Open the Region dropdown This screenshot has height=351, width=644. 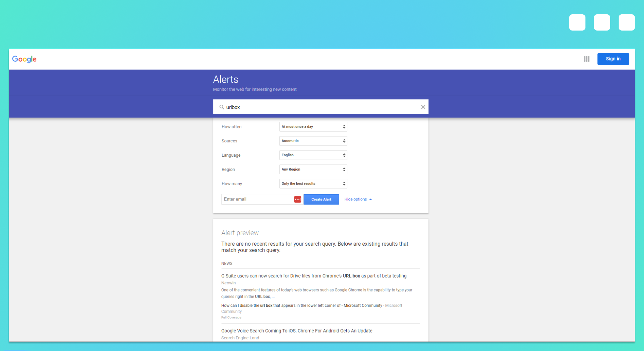pyautogui.click(x=313, y=169)
